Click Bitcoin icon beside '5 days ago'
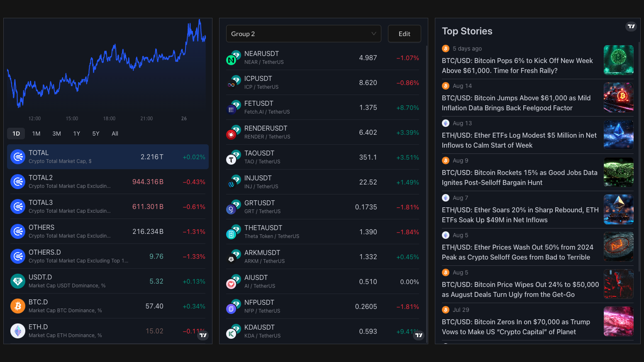The width and height of the screenshot is (644, 362). [x=446, y=49]
